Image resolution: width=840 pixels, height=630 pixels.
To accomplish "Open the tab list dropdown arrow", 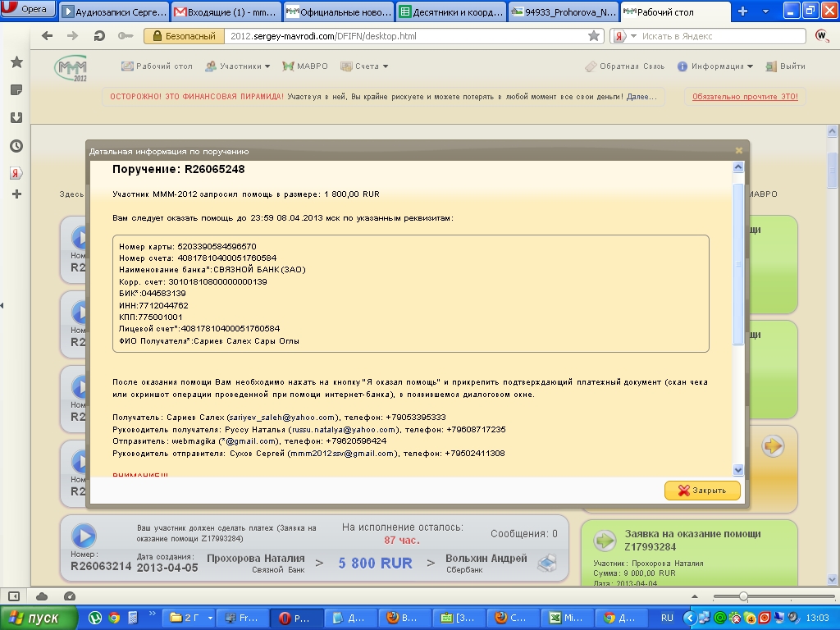I will (765, 11).
